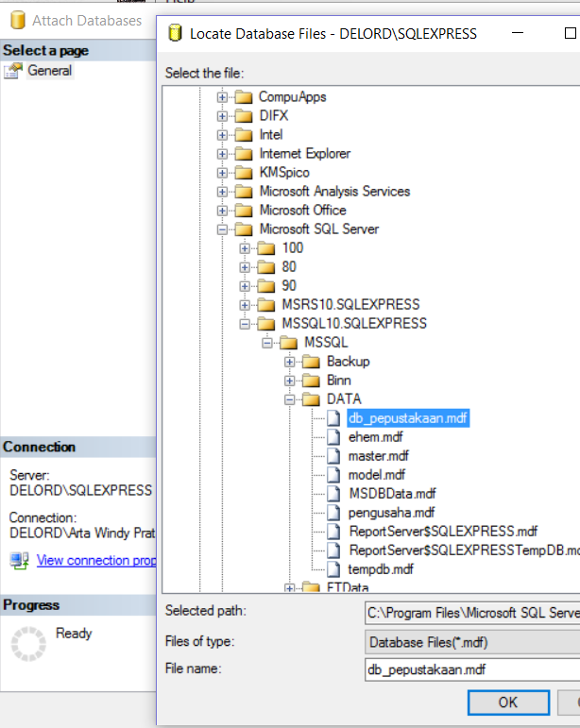Viewport: 580px width, 728px height.
Task: Select the master.mdf file
Action: [379, 456]
